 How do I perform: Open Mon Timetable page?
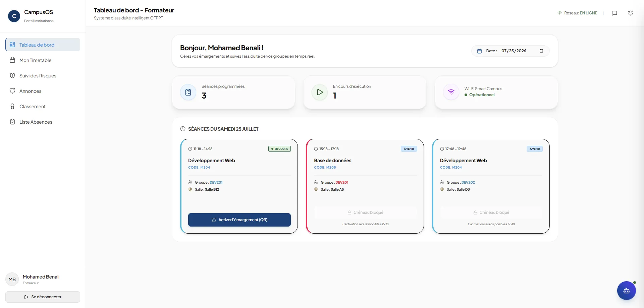point(43,60)
